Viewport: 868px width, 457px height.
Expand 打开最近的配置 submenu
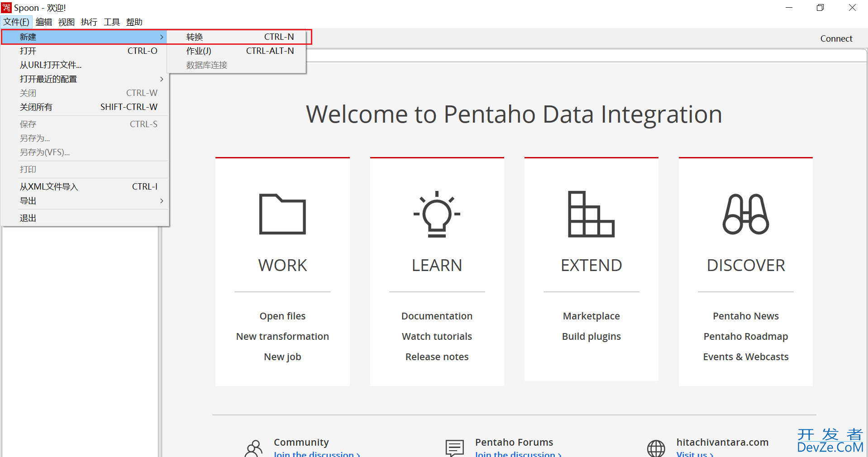coord(85,79)
